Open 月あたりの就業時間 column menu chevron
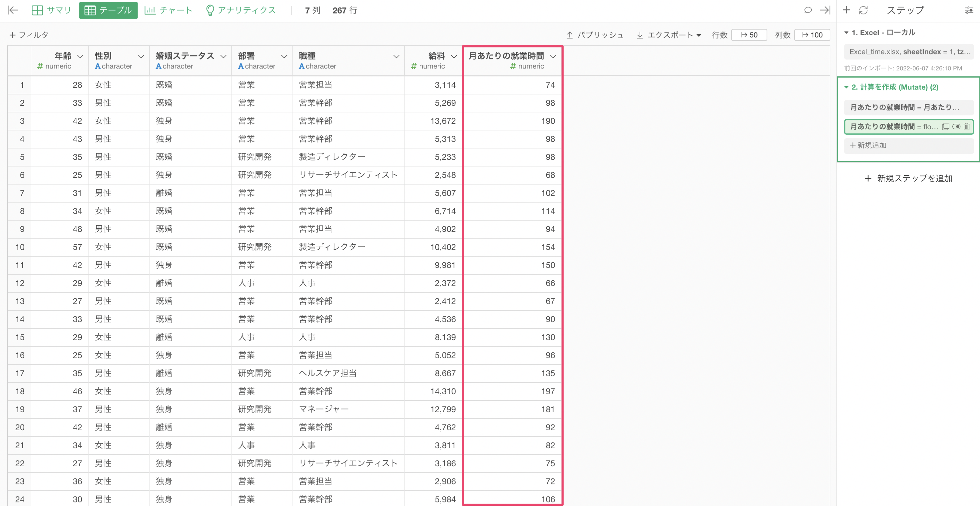The width and height of the screenshot is (980, 506). coord(553,56)
